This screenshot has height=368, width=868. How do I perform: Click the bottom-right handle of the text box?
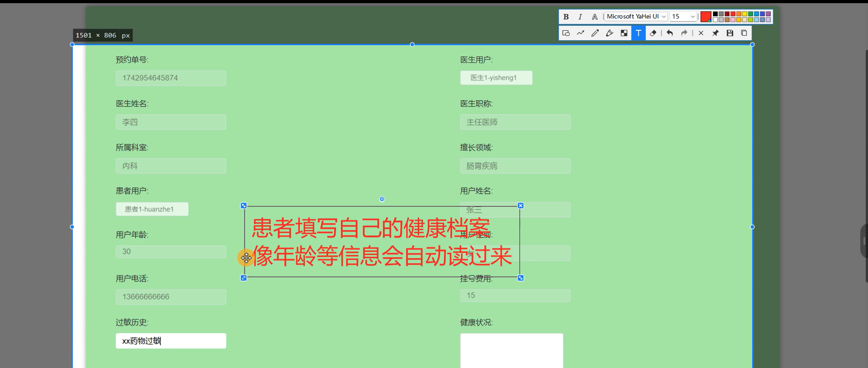(520, 278)
